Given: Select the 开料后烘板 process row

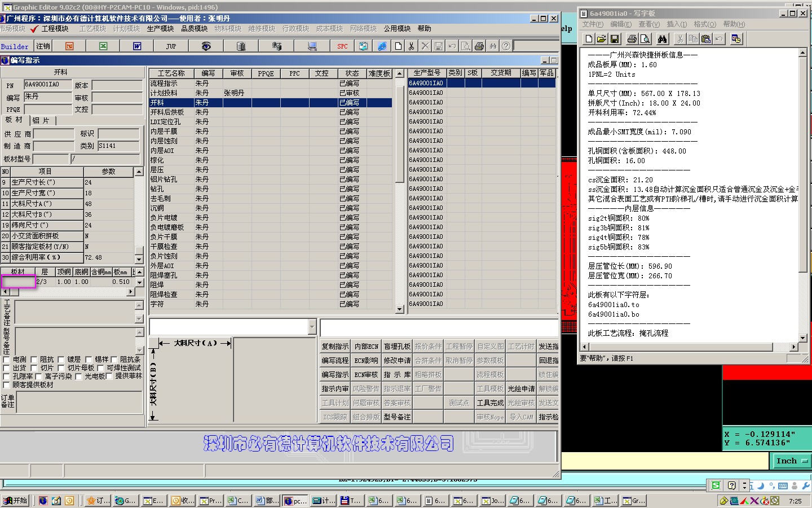Looking at the screenshot, I should pyautogui.click(x=271, y=112).
